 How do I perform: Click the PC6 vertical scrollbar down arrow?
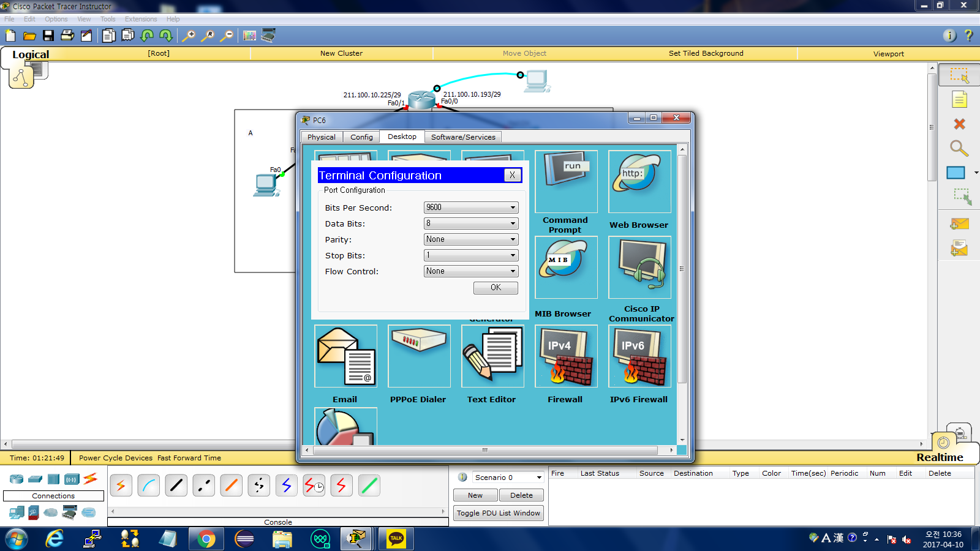tap(682, 440)
